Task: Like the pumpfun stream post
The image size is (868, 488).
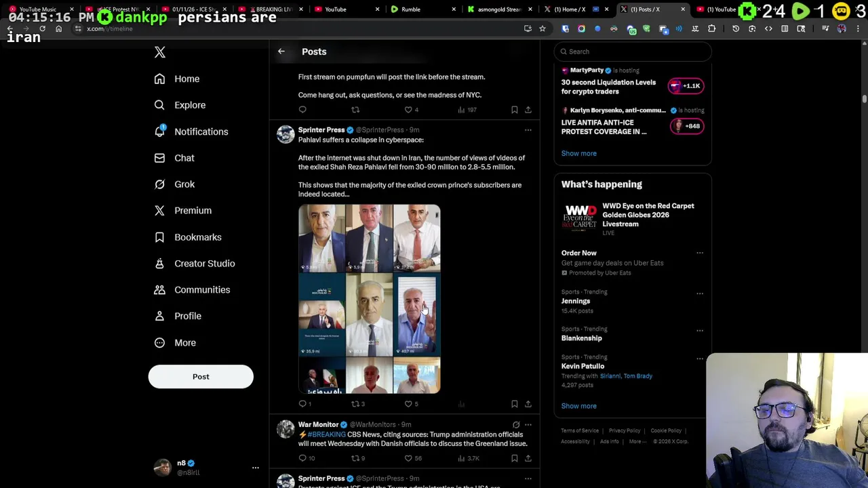Action: pyautogui.click(x=412, y=110)
